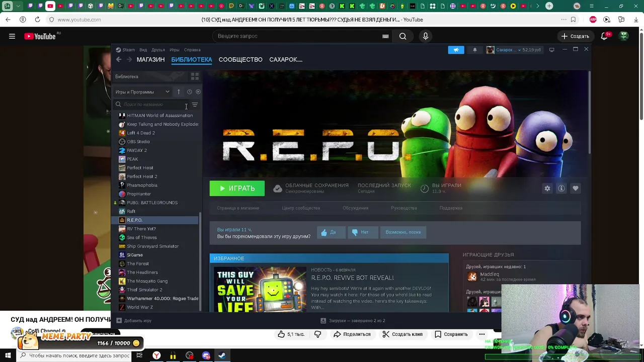Open the Друзья menu

[158, 50]
